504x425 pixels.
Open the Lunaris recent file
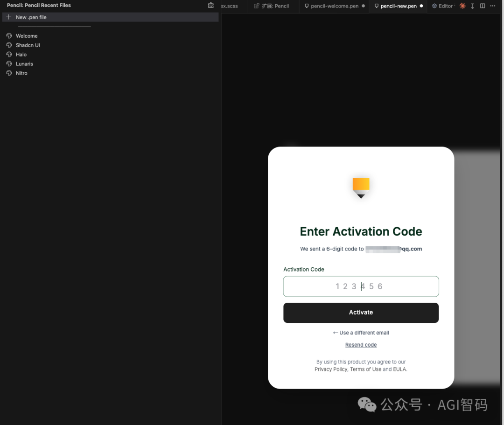[x=24, y=64]
